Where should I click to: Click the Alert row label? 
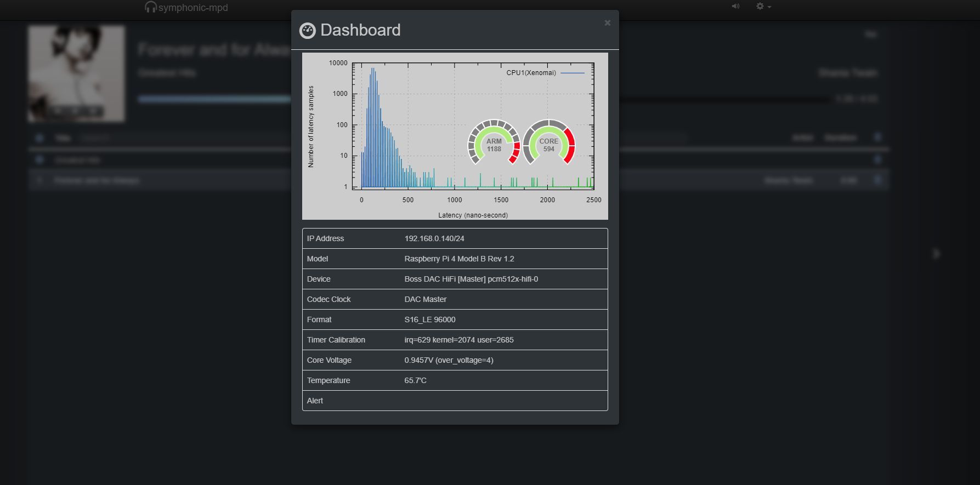click(315, 401)
